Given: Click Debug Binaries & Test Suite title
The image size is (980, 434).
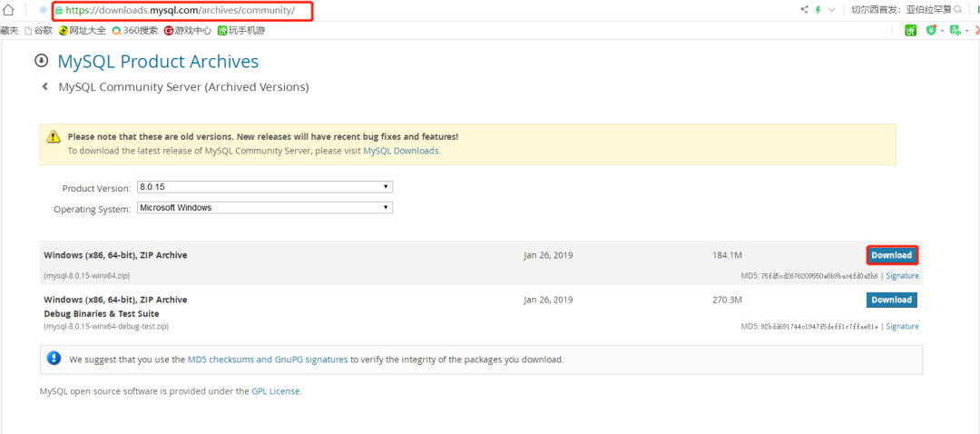Looking at the screenshot, I should (102, 314).
